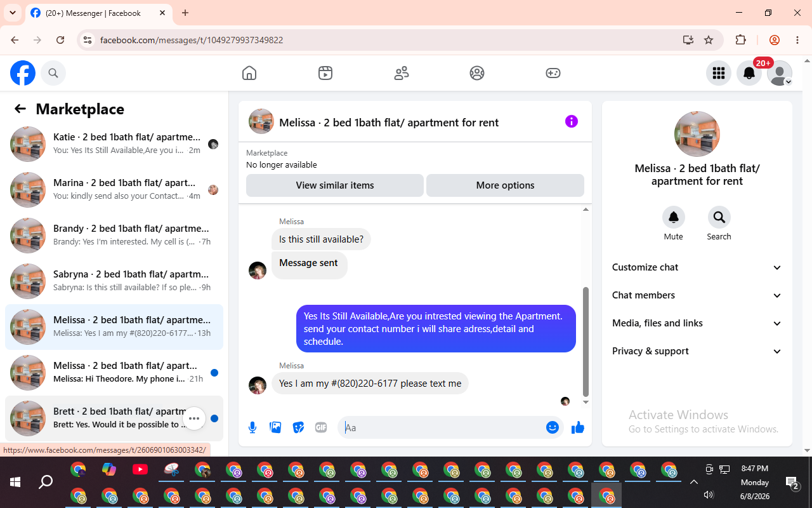Search in conversation using magnifier icon
The width and height of the screenshot is (812, 508).
click(x=719, y=217)
